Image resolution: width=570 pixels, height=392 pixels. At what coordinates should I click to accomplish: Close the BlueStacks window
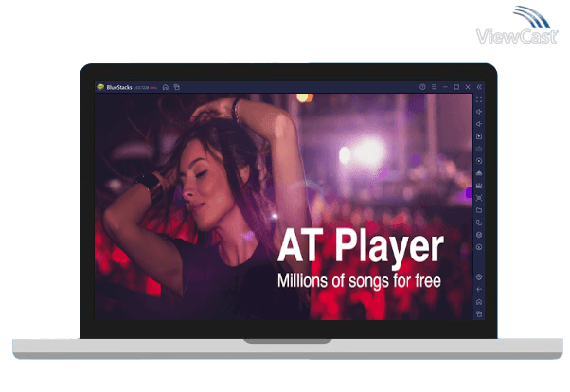tap(468, 87)
